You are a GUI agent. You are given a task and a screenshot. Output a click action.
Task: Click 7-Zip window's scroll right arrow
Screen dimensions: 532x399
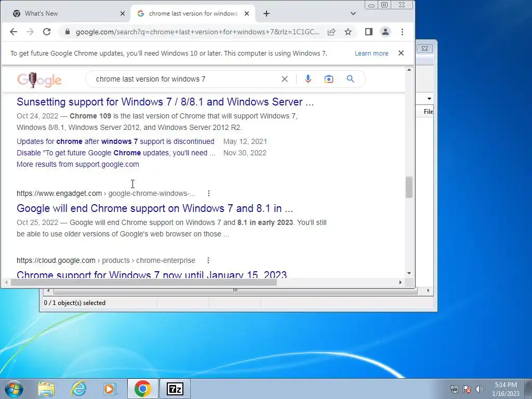[x=428, y=291]
